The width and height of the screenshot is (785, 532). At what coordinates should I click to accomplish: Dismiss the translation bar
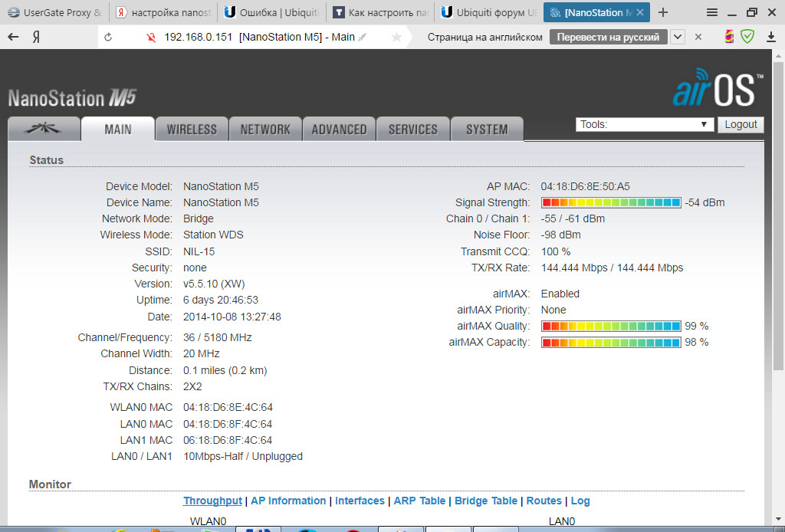coord(698,37)
